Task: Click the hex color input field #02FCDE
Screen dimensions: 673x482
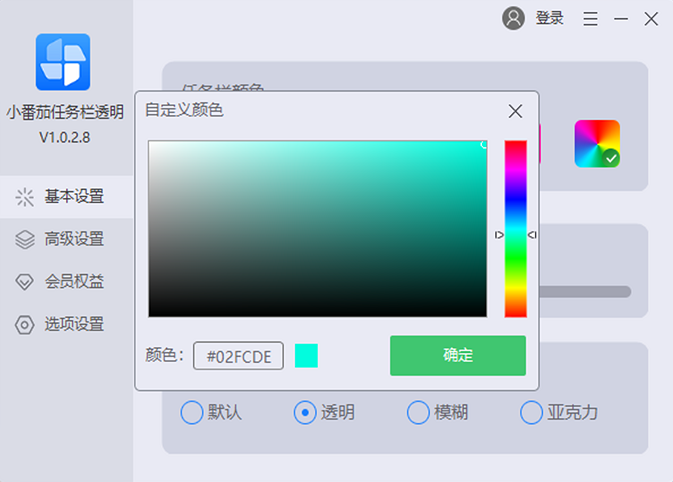Action: (239, 356)
